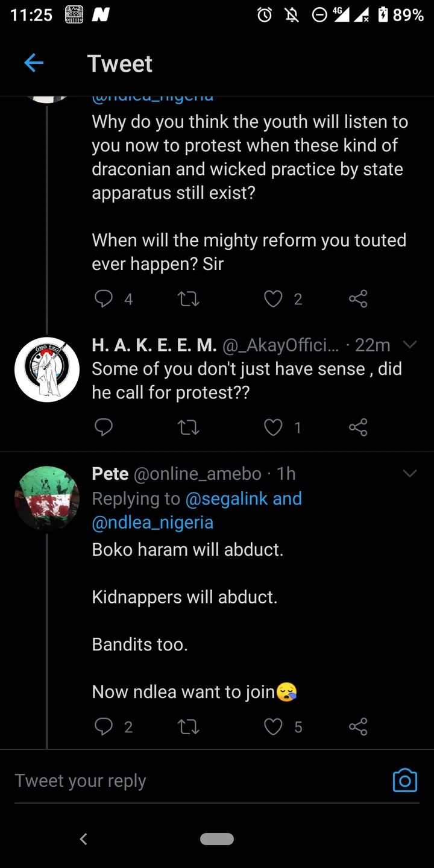The width and height of the screenshot is (434, 868).
Task: Retweet H. A. K. E. E. M.'s reply
Action: (x=189, y=427)
